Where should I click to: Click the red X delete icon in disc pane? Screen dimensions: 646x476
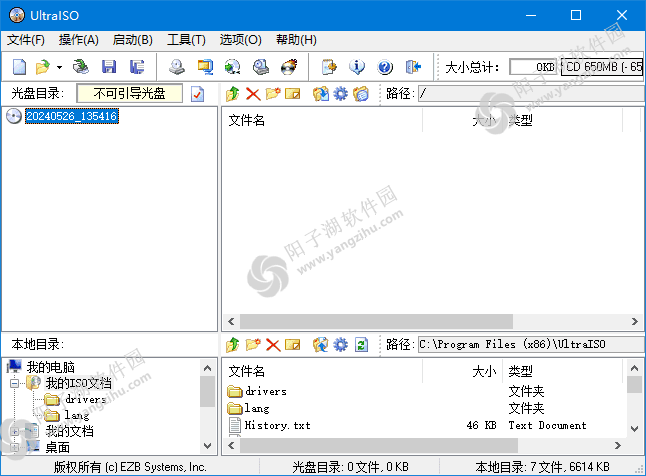point(253,94)
